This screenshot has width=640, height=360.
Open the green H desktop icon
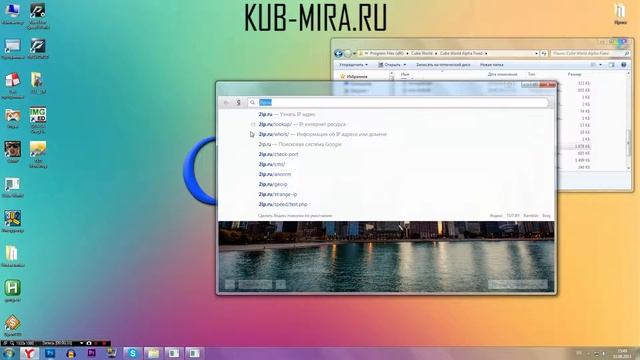[12, 291]
